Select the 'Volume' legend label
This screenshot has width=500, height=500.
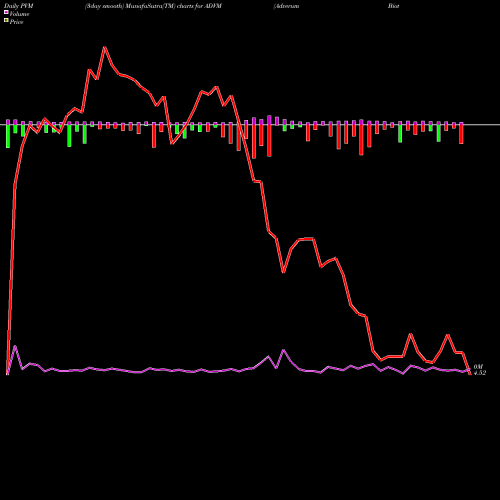pyautogui.click(x=19, y=14)
